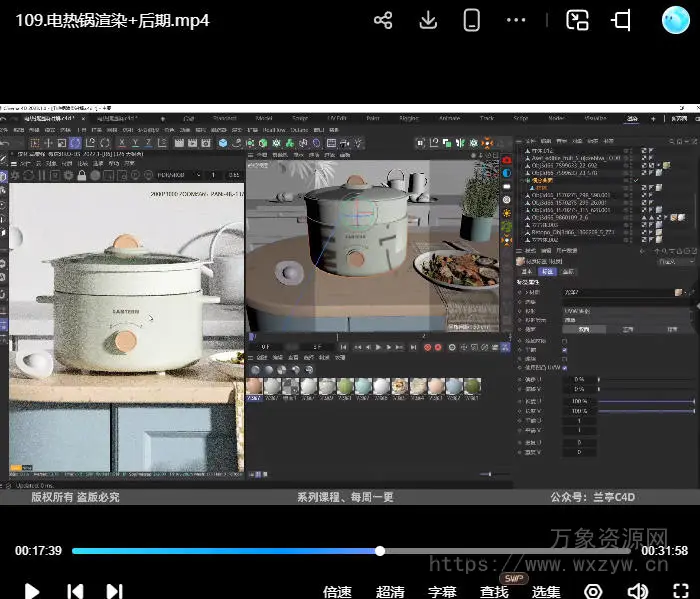Skip to the previous video
Screen dimensions: 700x599
[75, 591]
